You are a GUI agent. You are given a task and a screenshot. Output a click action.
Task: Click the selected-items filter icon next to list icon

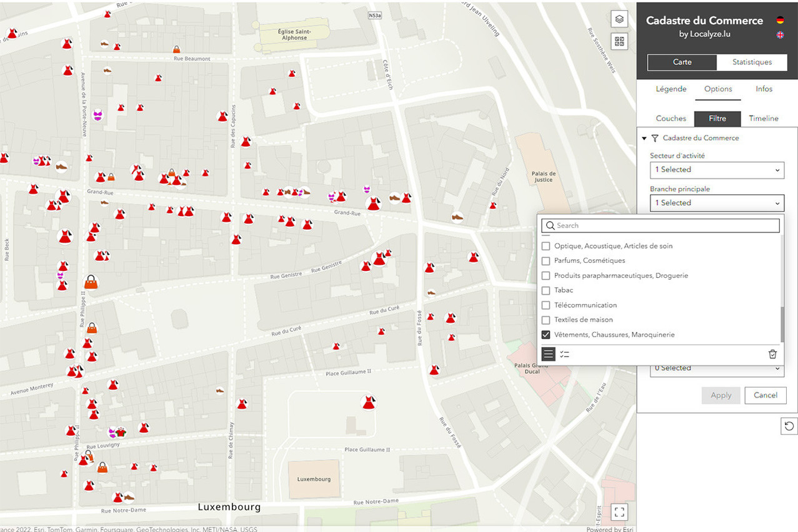coord(565,354)
